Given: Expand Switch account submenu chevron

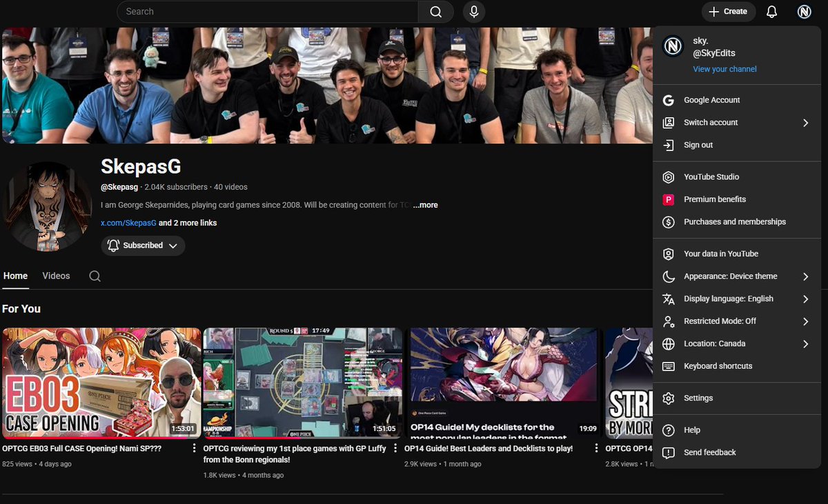Looking at the screenshot, I should pyautogui.click(x=805, y=123).
